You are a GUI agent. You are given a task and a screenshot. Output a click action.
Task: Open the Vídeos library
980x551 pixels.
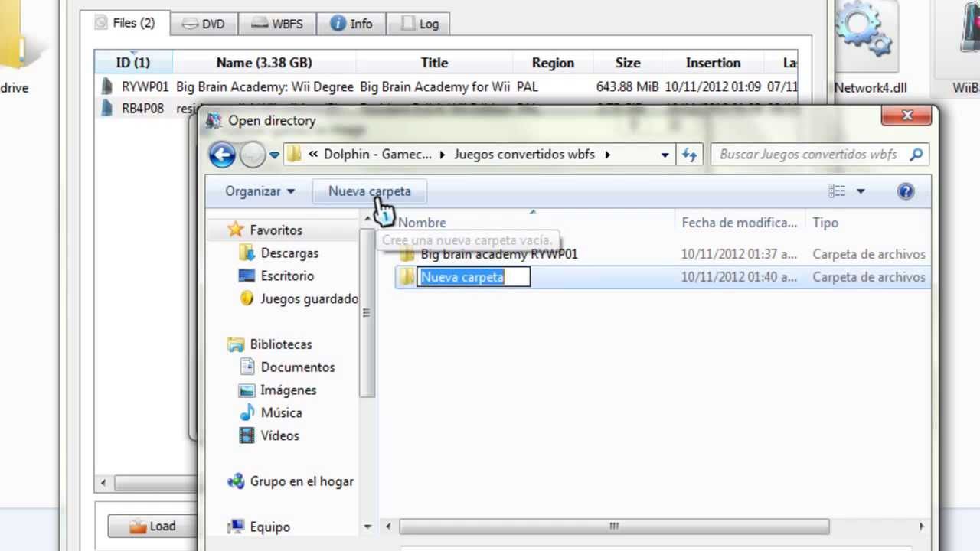click(279, 435)
